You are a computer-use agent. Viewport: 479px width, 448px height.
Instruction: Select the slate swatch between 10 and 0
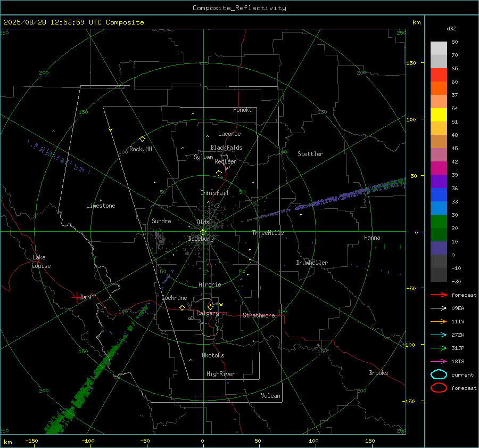click(439, 248)
